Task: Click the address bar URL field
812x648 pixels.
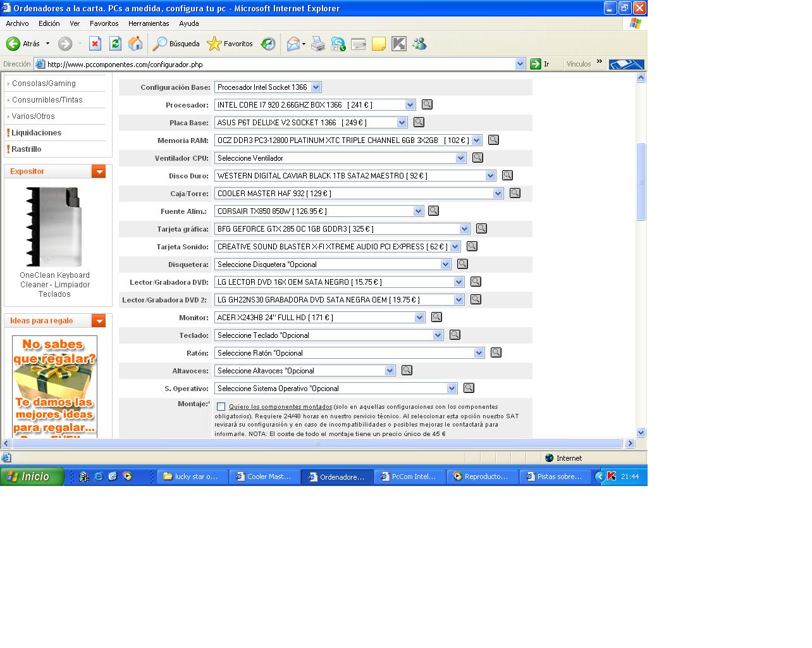Action: pos(280,64)
